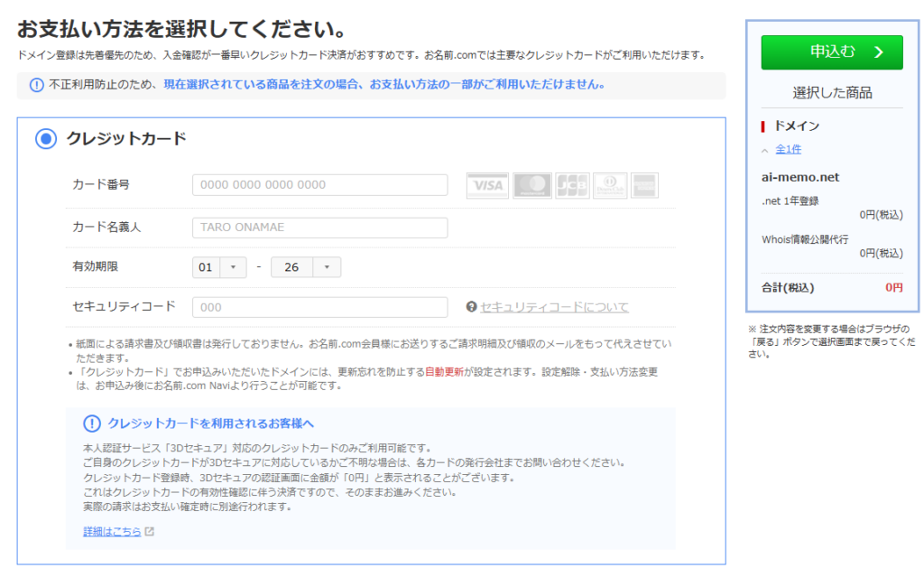The width and height of the screenshot is (924, 568).
Task: Click the American Express card logo
Action: 644,185
